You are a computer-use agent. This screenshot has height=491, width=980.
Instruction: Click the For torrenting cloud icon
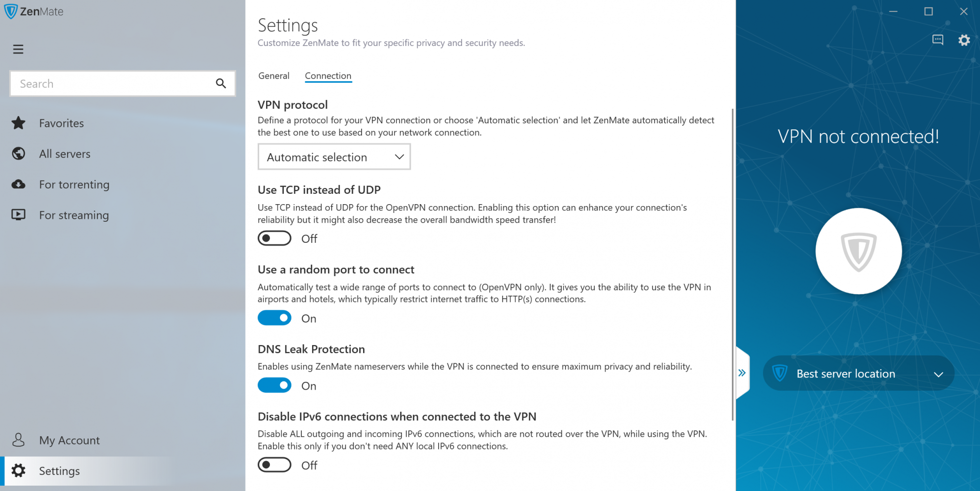tap(19, 185)
